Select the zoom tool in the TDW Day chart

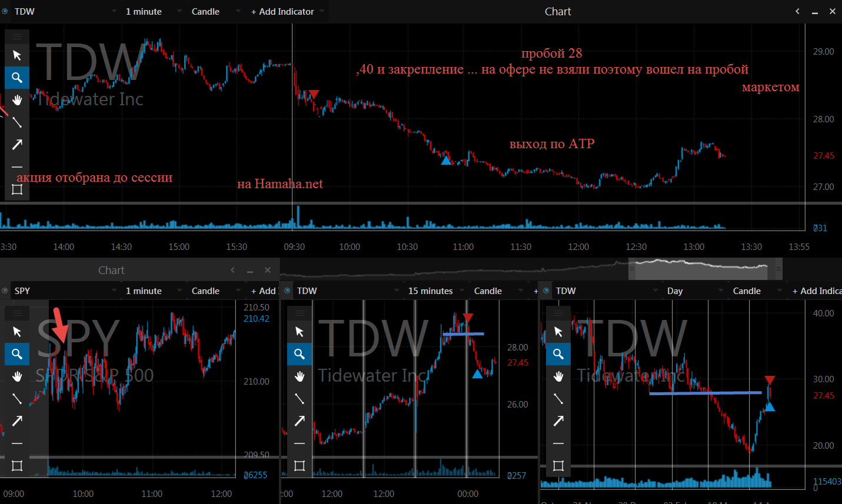558,354
